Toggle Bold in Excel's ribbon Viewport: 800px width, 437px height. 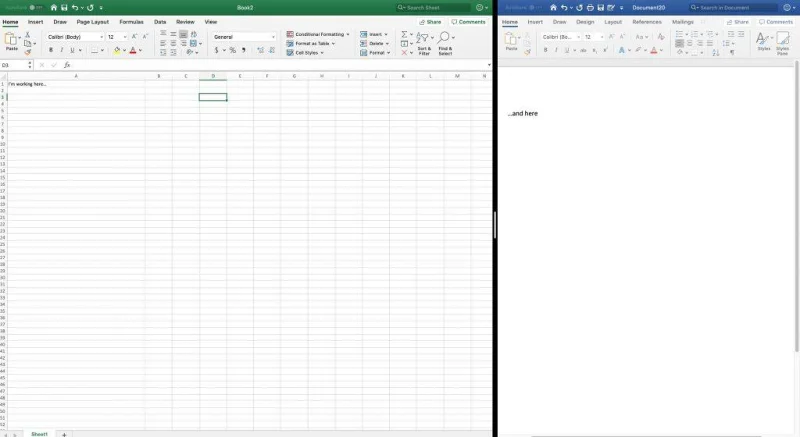coord(51,50)
